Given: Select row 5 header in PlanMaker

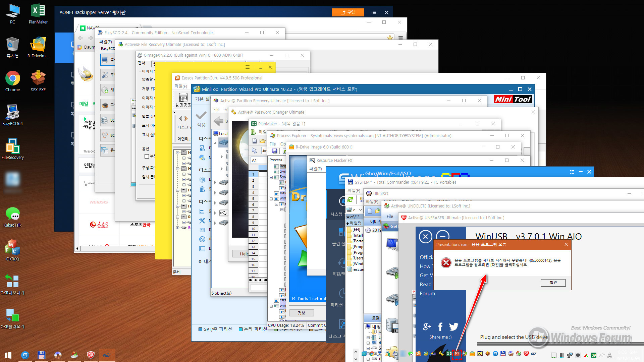Looking at the screenshot, I should click(x=253, y=198).
